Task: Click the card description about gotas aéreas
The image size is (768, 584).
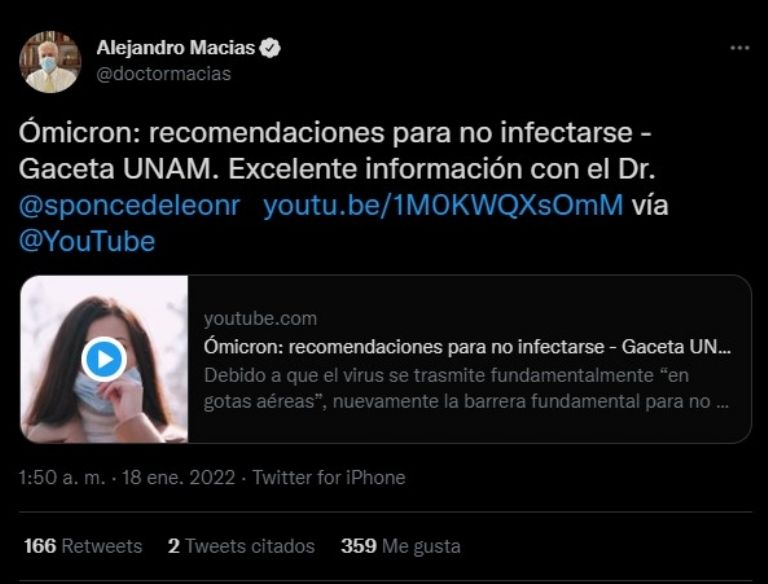Action: click(x=466, y=388)
